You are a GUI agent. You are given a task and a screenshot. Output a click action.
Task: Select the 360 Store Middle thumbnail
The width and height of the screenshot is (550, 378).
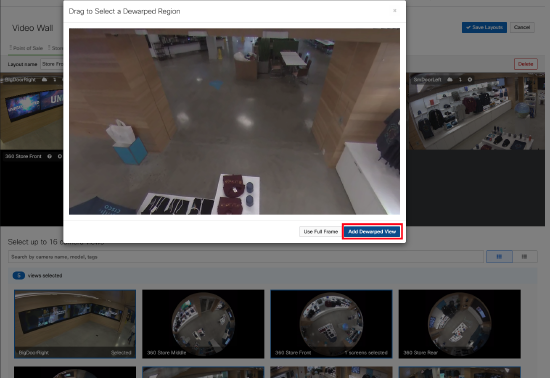coord(203,324)
